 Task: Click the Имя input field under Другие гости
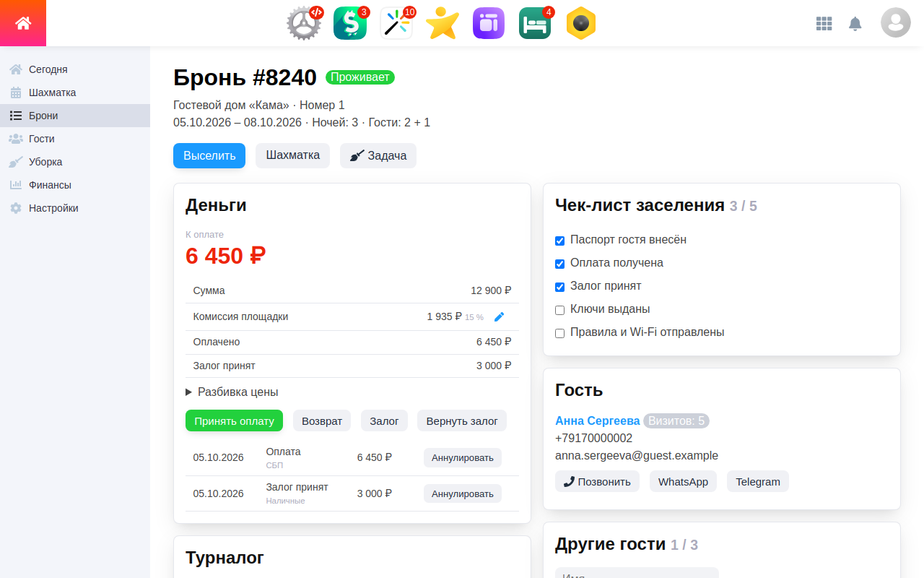(637, 573)
